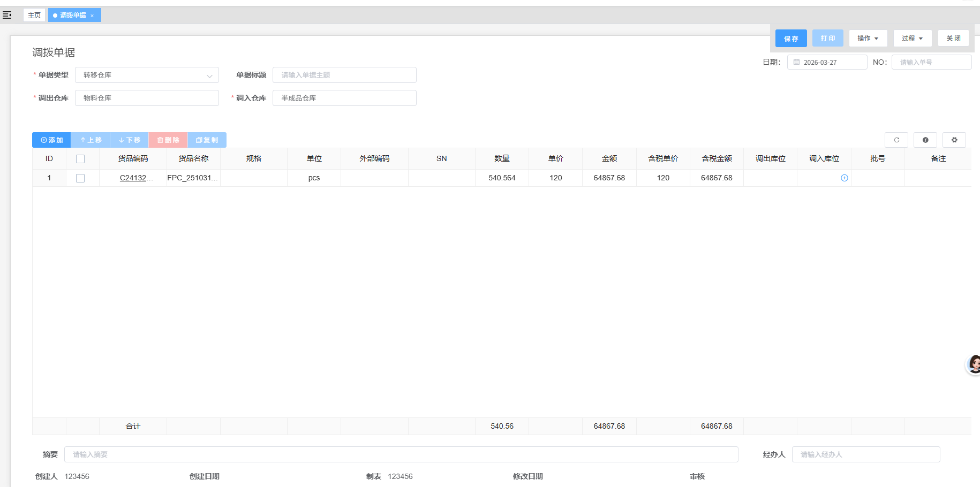Screen dimensions: 980x487
Task: Open table column settings gear icon
Action: [954, 140]
